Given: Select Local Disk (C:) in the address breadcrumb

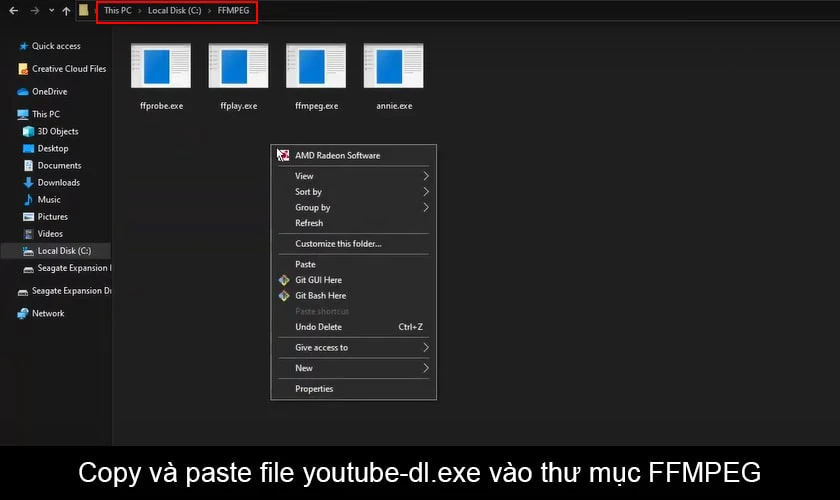Looking at the screenshot, I should [x=174, y=10].
